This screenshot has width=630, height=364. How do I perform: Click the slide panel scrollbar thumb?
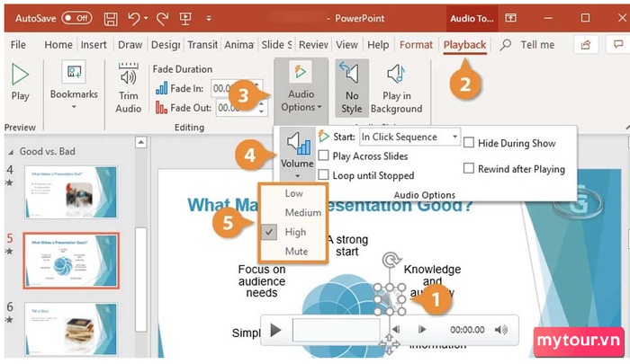click(x=140, y=280)
